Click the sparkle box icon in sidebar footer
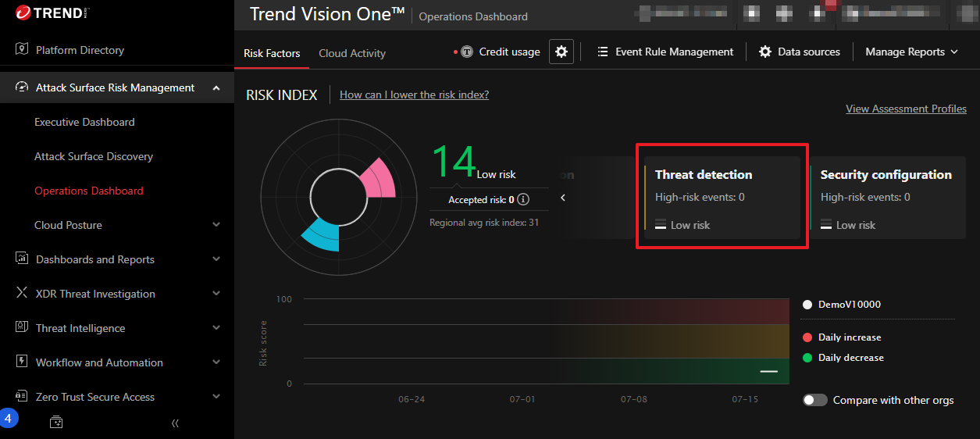 coord(56,422)
